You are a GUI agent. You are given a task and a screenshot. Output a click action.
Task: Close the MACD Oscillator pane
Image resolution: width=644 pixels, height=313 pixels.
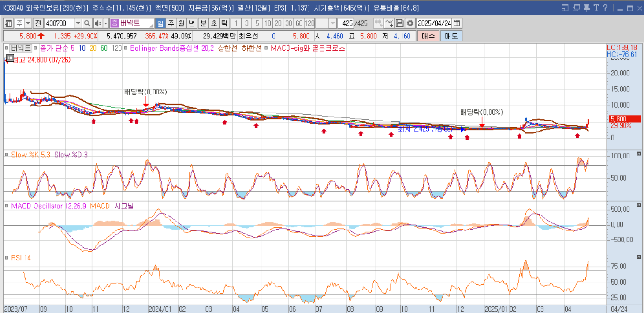[639, 205]
